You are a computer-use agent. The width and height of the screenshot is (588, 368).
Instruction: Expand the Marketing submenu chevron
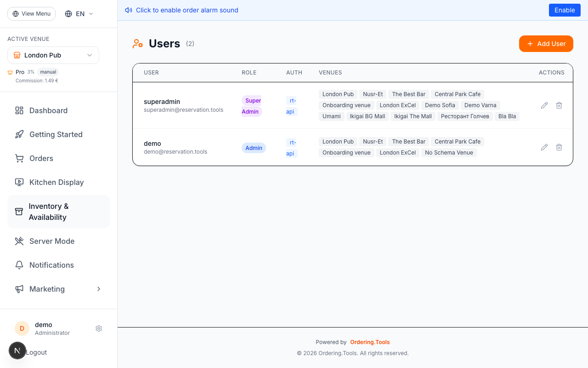(99, 289)
